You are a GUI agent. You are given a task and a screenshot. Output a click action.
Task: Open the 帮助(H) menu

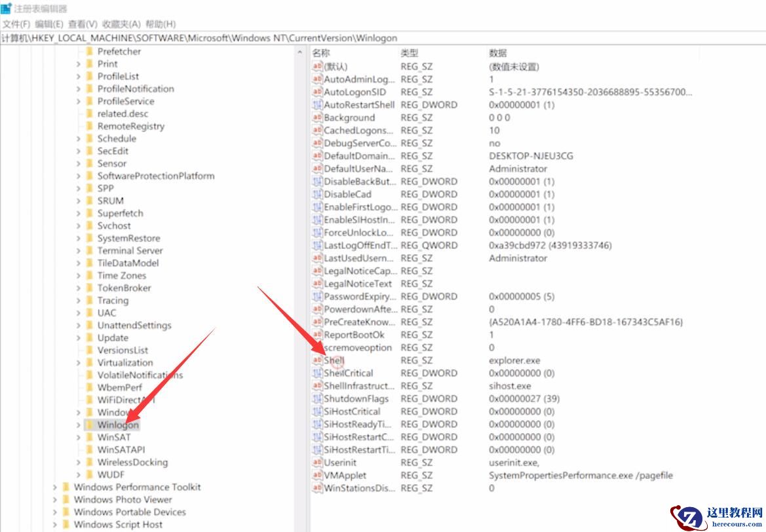[x=161, y=24]
